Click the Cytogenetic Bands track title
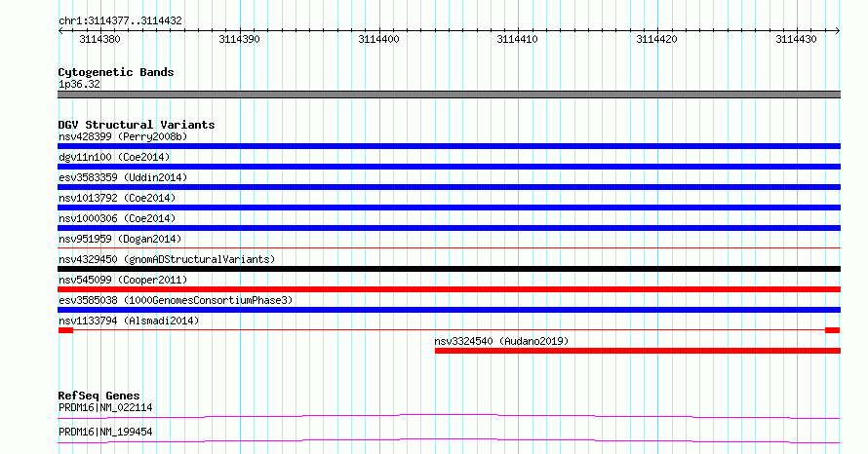 (116, 72)
